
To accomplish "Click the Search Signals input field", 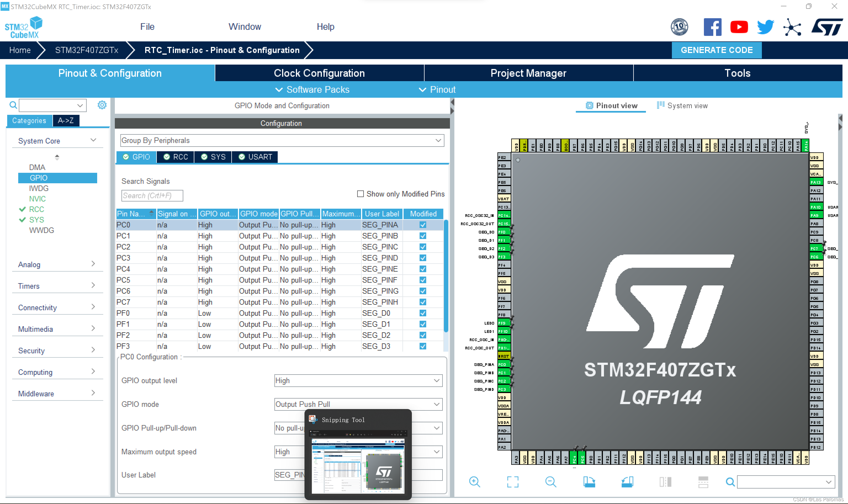I will (x=152, y=196).
